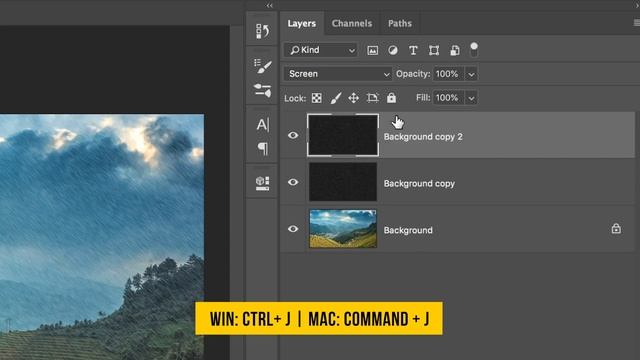The height and width of the screenshot is (360, 640).
Task: Select the Background layer thumbnail
Action: (343, 229)
